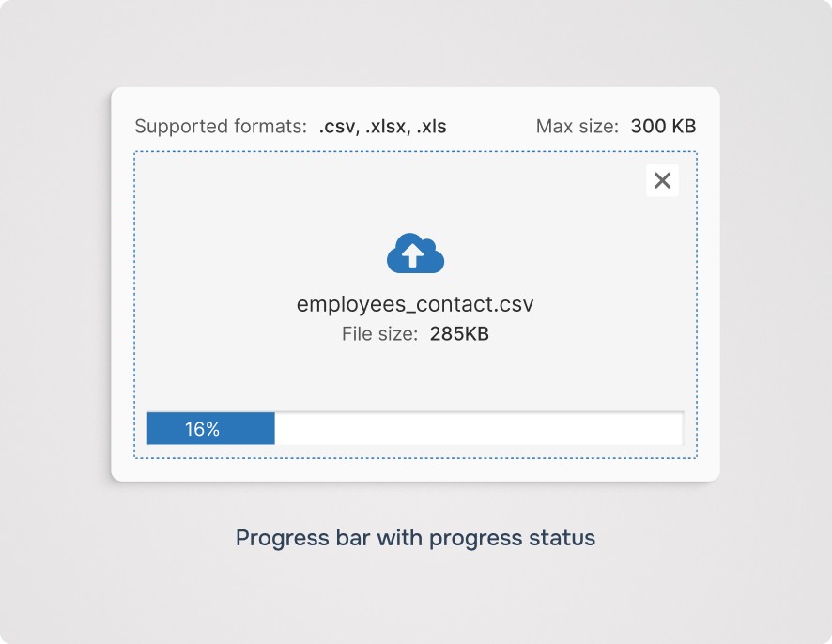Select the upload arrow inside the cloud
The image size is (832, 644).
click(x=414, y=254)
